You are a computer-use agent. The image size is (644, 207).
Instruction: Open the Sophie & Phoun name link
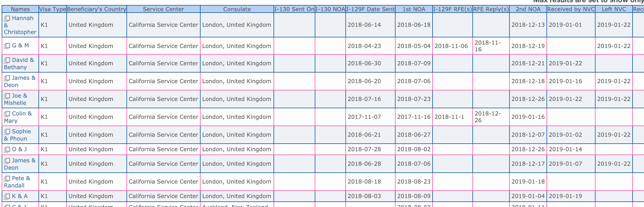17,135
